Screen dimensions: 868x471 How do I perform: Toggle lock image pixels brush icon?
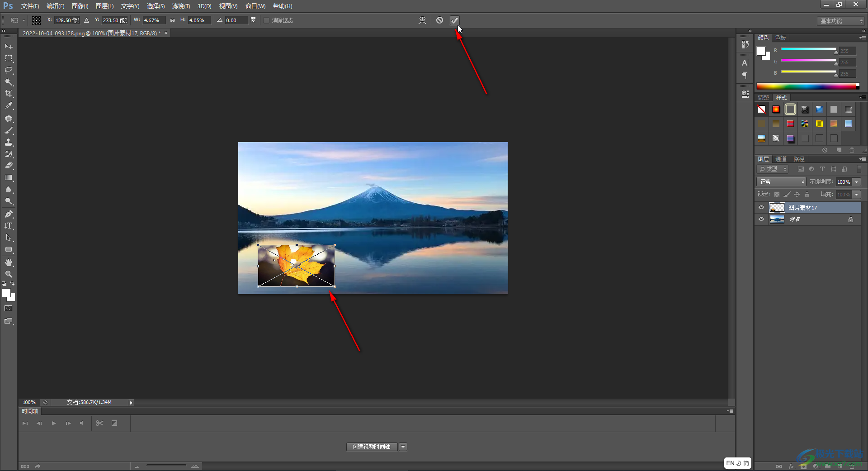pyautogui.click(x=787, y=195)
